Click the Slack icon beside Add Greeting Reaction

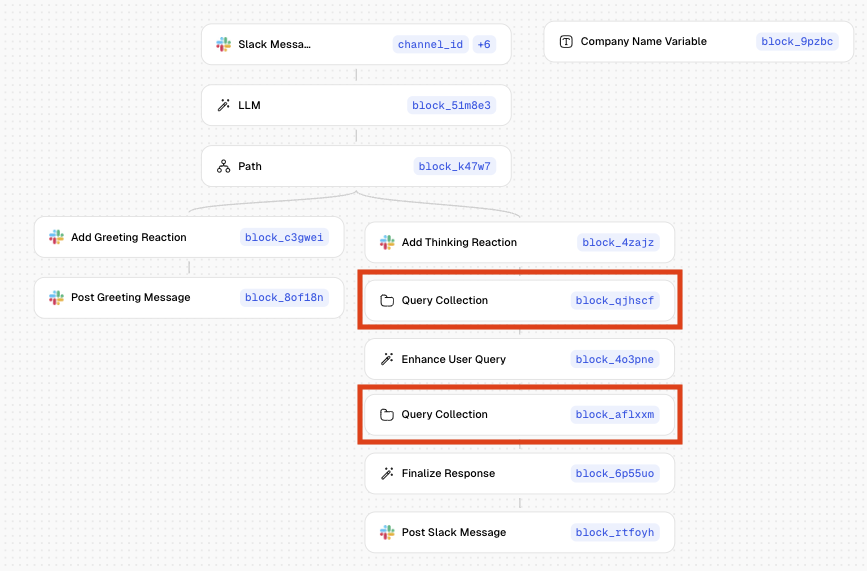56,237
